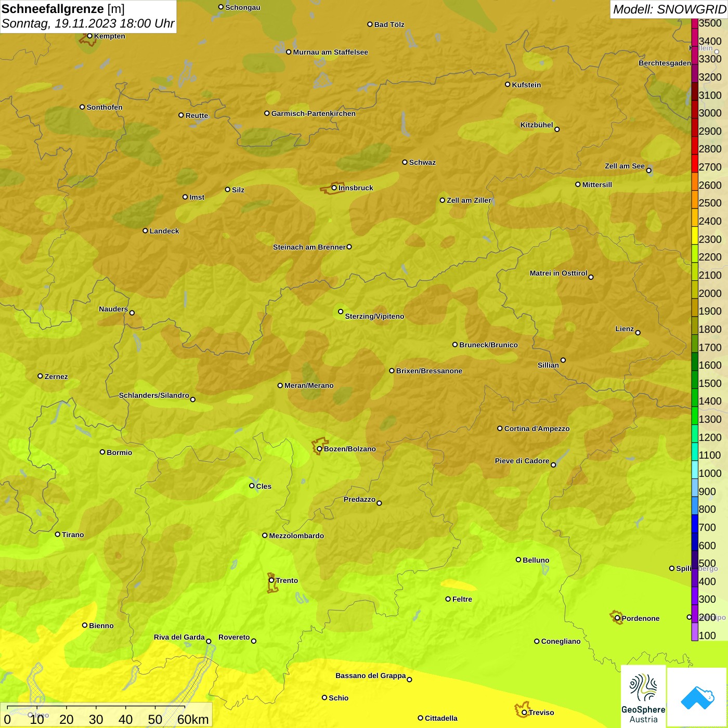Click the Schongau label

point(243,7)
